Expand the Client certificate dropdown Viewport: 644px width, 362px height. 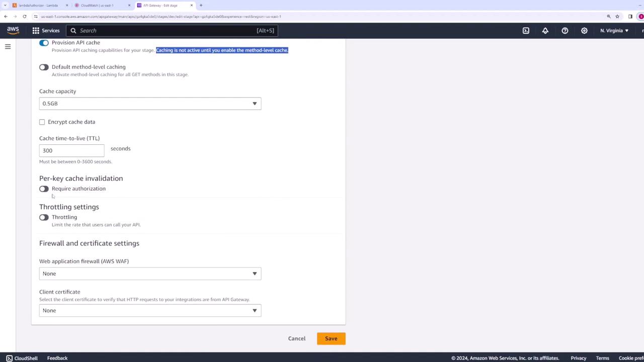tap(150, 310)
